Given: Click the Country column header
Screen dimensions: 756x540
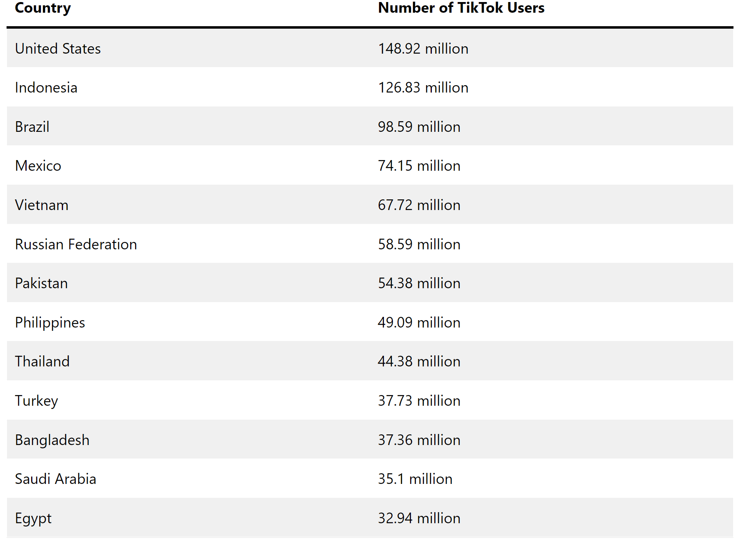Looking at the screenshot, I should (43, 8).
